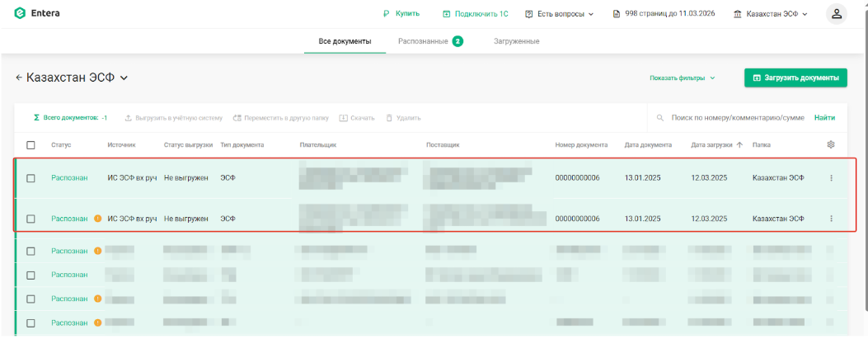This screenshot has width=868, height=339.
Task: Click the Плательщик column header
Action: coord(317,145)
